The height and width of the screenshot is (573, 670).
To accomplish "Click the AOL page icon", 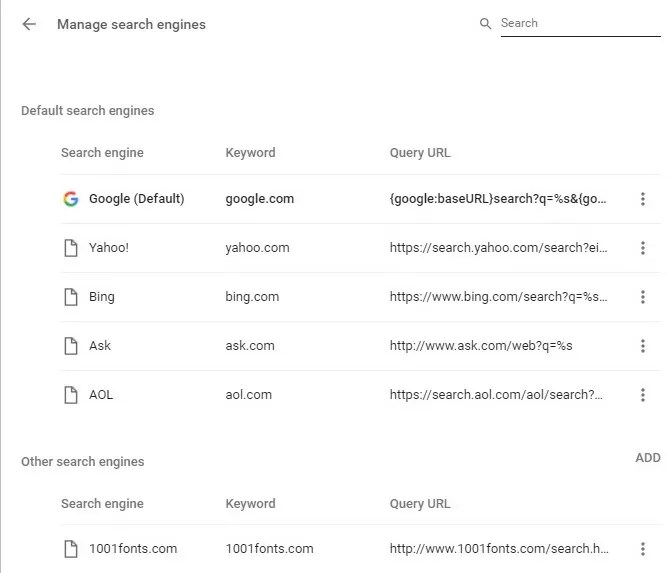I will coord(71,395).
